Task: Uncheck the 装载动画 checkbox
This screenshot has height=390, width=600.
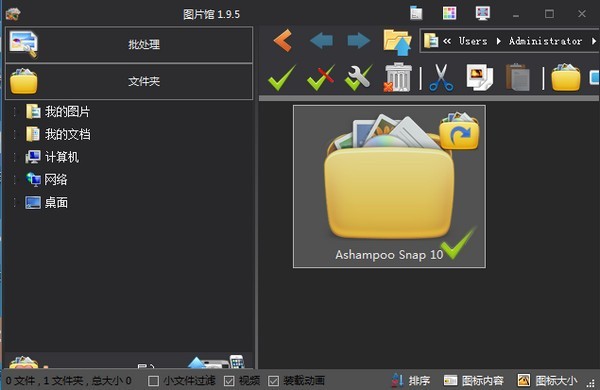Action: coord(274,381)
